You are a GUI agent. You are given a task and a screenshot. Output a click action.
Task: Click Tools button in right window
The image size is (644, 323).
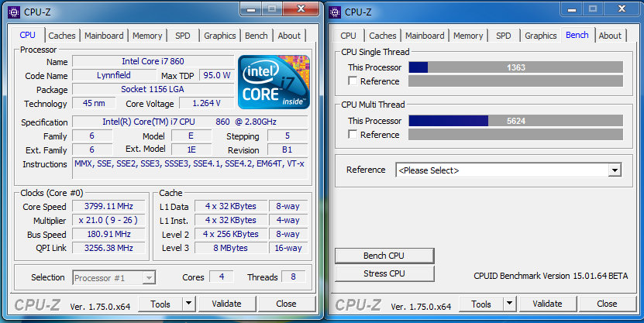coord(481,304)
